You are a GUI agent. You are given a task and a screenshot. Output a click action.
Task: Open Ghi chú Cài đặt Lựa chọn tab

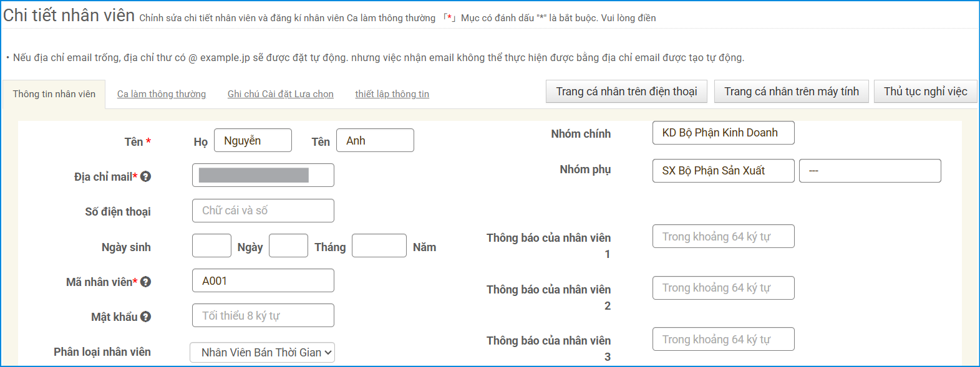click(280, 94)
